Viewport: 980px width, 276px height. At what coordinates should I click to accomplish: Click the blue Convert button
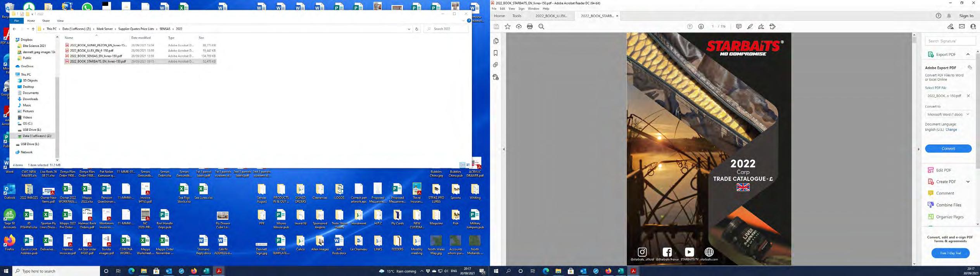pyautogui.click(x=948, y=148)
